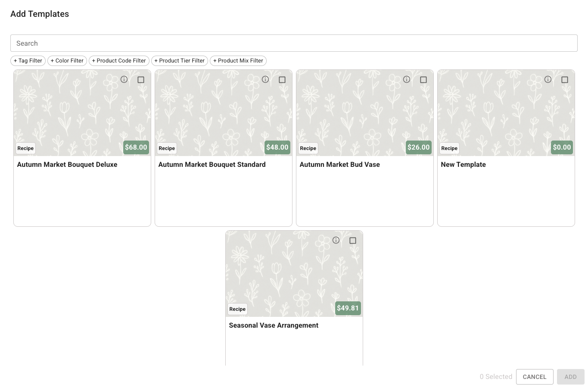The width and height of the screenshot is (588, 388).
Task: Open info for Autumn Market Bouquet Standard
Action: pos(265,79)
